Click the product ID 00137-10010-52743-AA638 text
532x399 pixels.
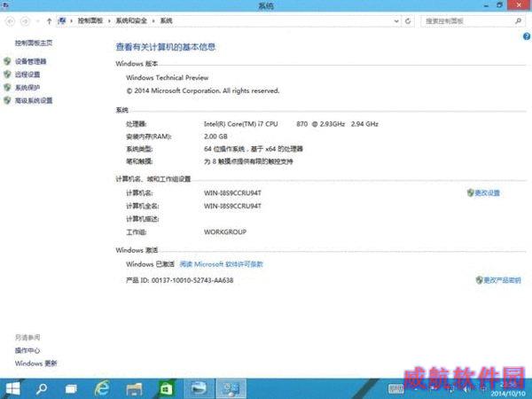[192, 280]
